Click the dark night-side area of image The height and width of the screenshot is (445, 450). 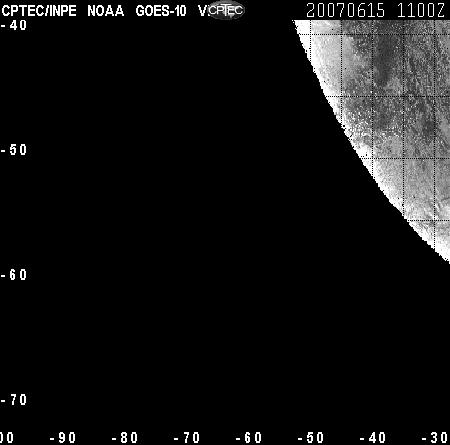point(167,233)
